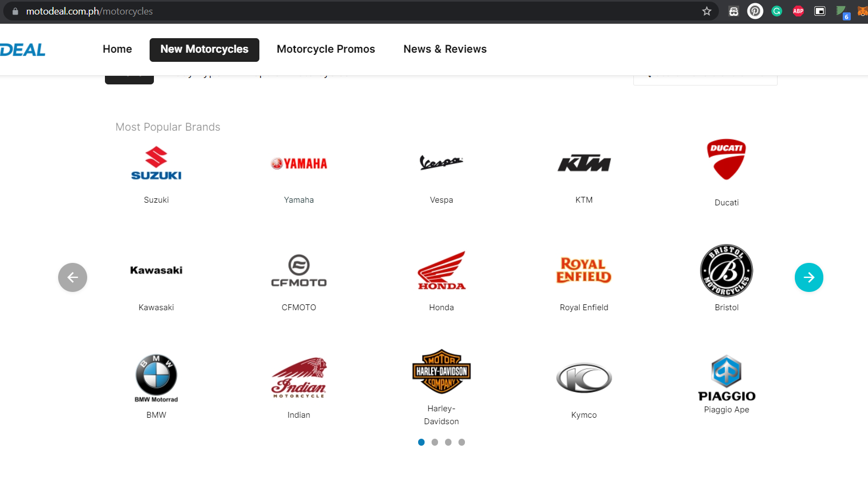868x500 pixels.
Task: Select the BMW Motorrad roundel logo
Action: tap(156, 378)
